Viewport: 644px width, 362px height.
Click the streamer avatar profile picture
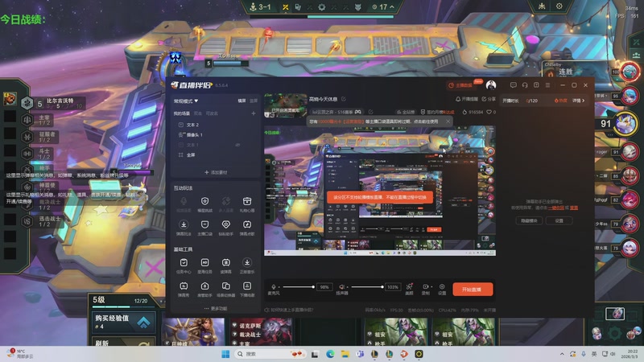491,85
